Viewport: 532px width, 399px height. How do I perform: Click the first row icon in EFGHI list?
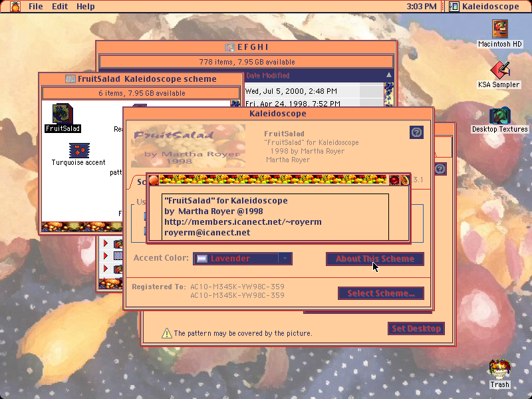(118, 243)
